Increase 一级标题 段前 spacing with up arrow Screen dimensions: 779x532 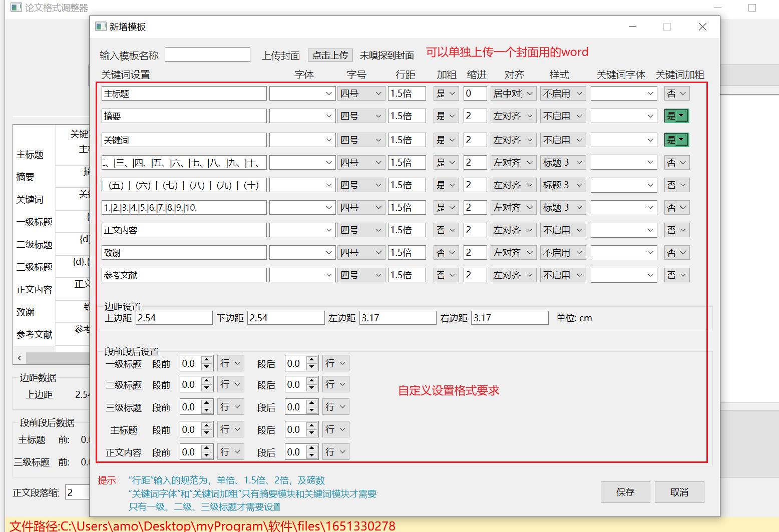206,360
